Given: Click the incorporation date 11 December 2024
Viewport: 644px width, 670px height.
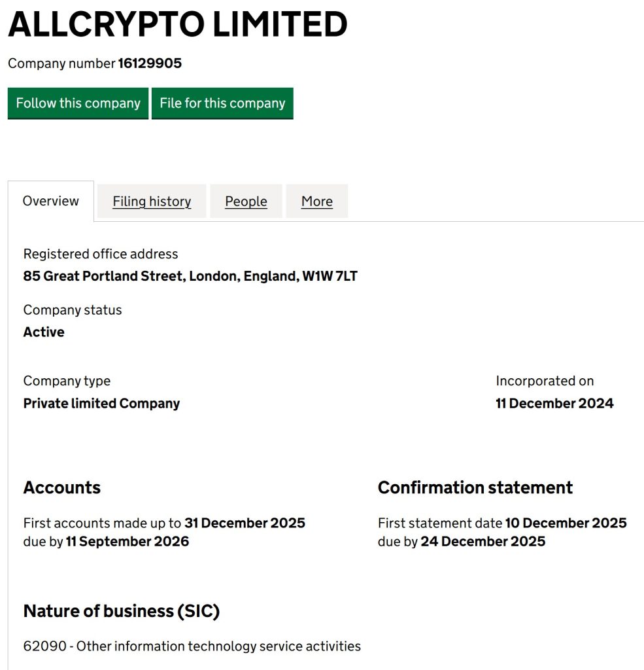Looking at the screenshot, I should point(554,403).
